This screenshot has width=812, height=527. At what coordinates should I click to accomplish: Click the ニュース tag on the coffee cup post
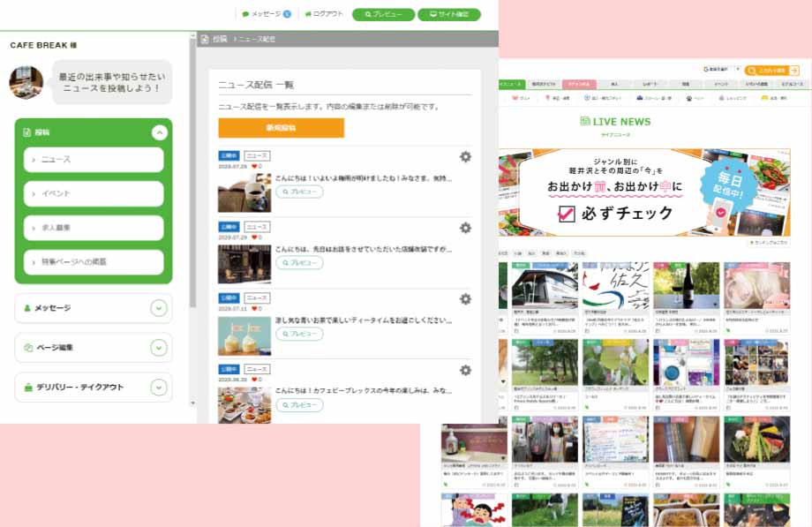pyautogui.click(x=257, y=155)
